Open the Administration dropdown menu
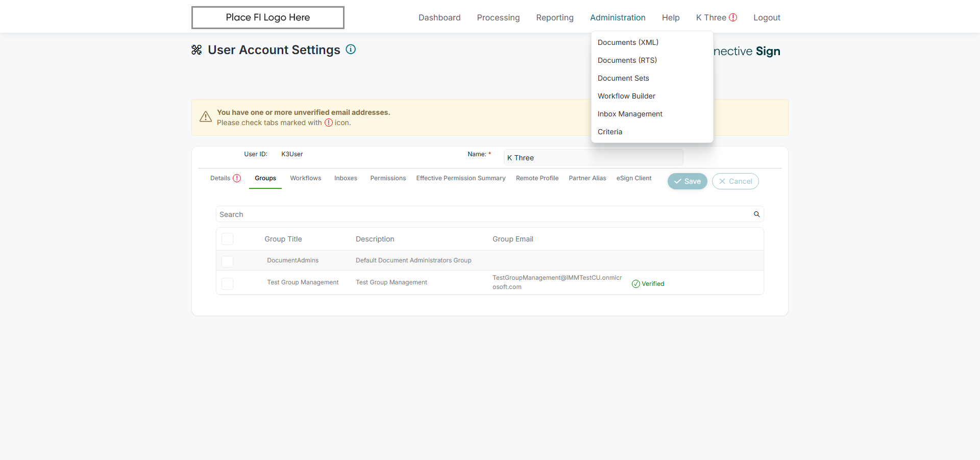 pyautogui.click(x=618, y=17)
